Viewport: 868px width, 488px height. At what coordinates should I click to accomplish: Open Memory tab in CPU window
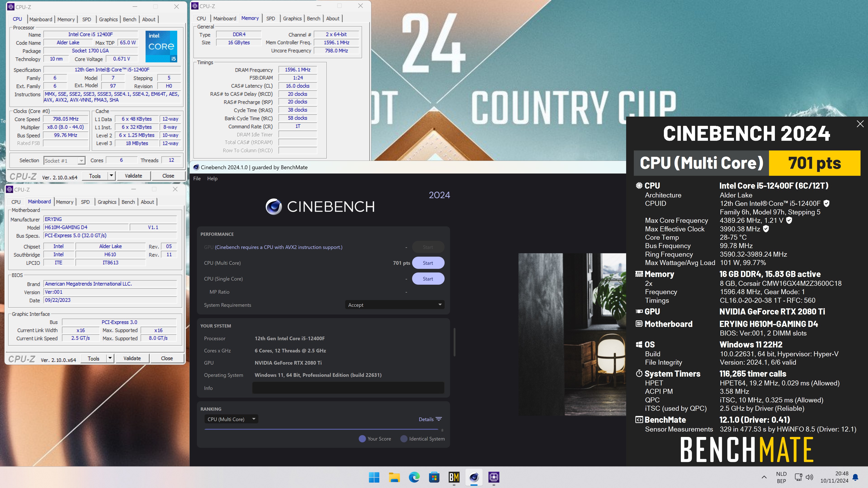pos(66,19)
